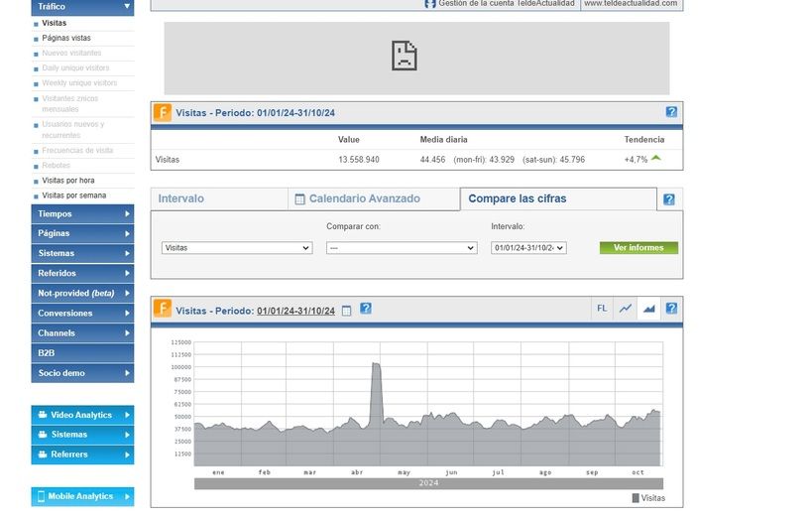The height and width of the screenshot is (519, 812).
Task: Switch chart to area graph view
Action: pyautogui.click(x=648, y=309)
